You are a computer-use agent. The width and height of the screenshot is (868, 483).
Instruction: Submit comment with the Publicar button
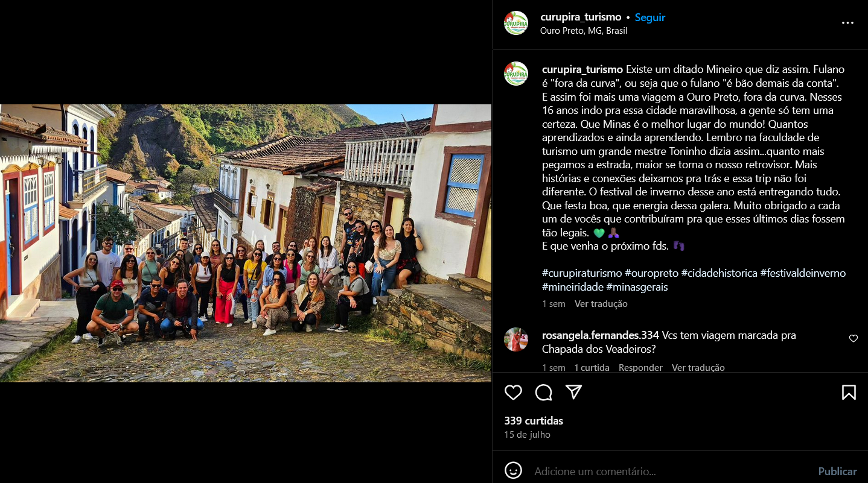pos(837,472)
